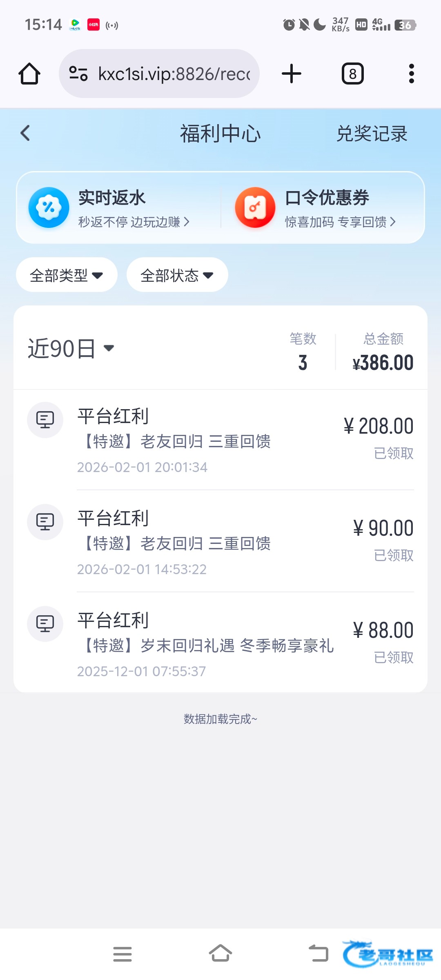Open the browser three-dot menu
The image size is (441, 980).
(x=411, y=74)
